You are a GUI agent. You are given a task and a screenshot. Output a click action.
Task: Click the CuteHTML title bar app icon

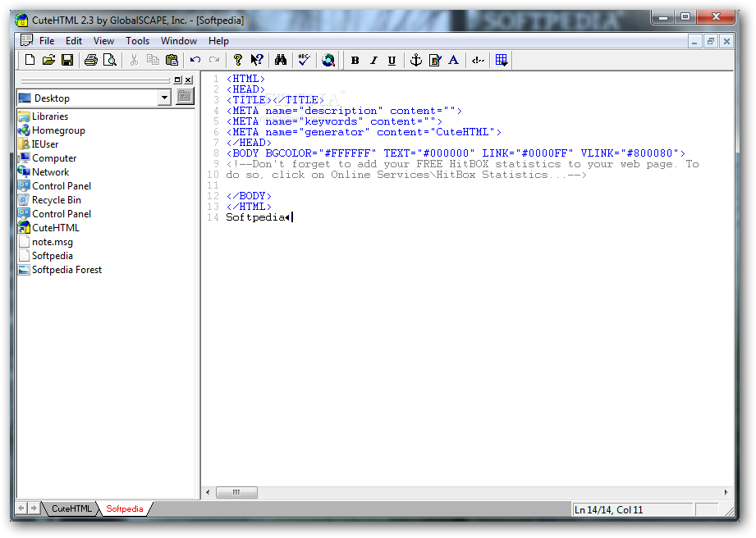coord(21,21)
